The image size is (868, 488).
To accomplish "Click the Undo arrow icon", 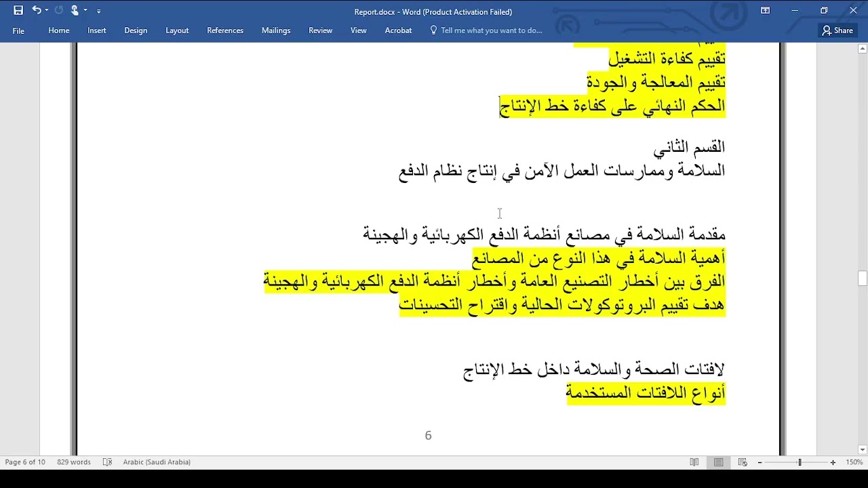I will pyautogui.click(x=36, y=10).
